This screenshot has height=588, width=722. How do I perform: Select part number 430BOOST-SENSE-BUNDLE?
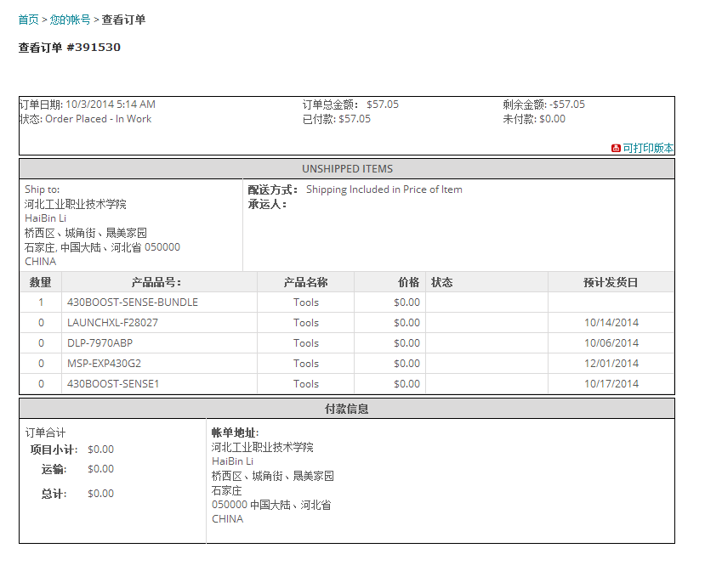click(x=133, y=302)
